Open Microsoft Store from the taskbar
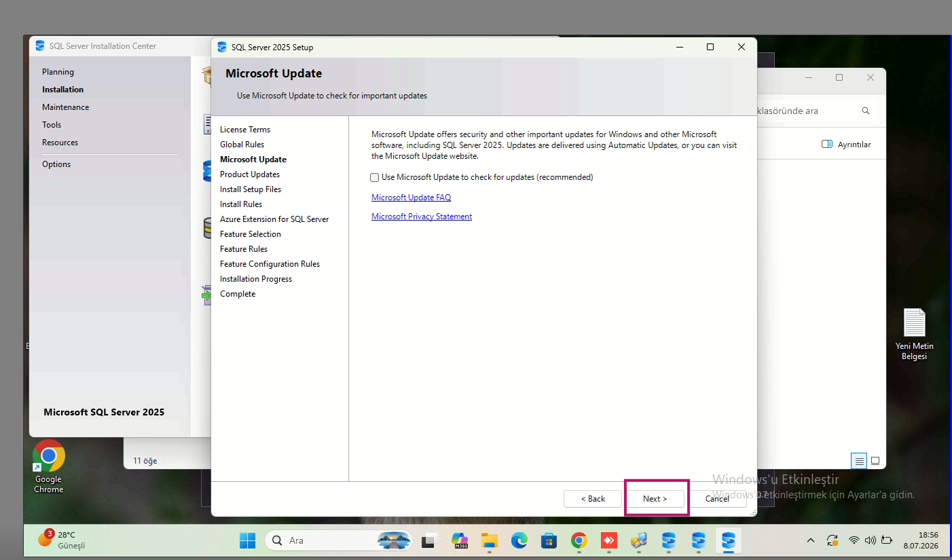 pyautogui.click(x=549, y=541)
